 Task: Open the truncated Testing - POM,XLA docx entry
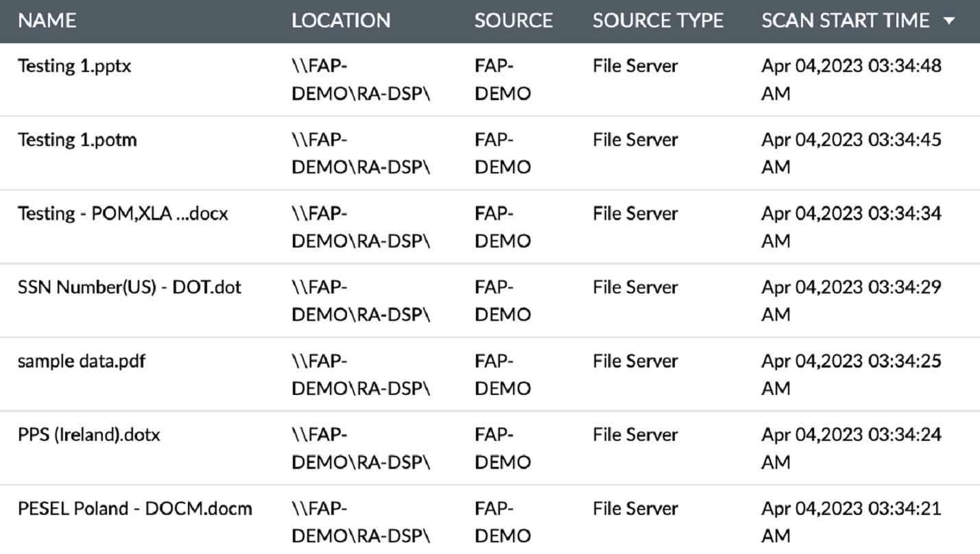coord(122,214)
